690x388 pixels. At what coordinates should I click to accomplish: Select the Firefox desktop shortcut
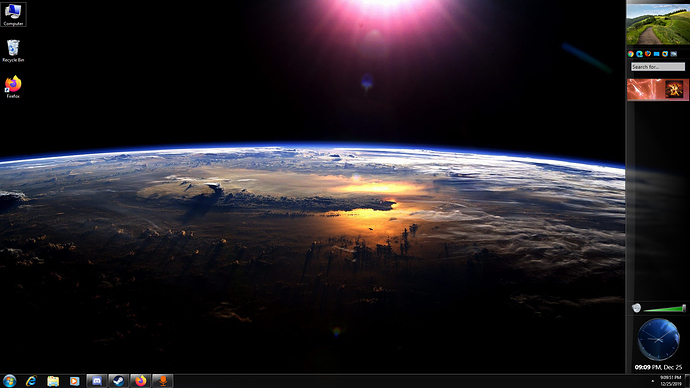click(13, 87)
